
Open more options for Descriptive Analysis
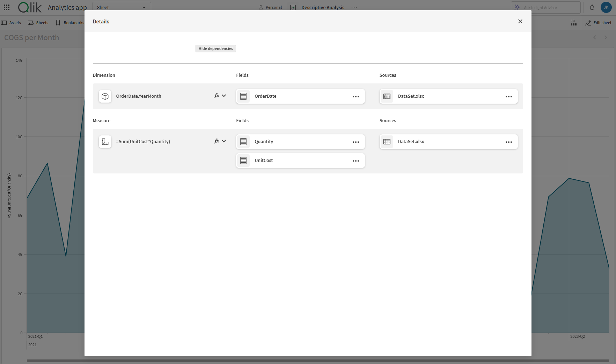354,7
